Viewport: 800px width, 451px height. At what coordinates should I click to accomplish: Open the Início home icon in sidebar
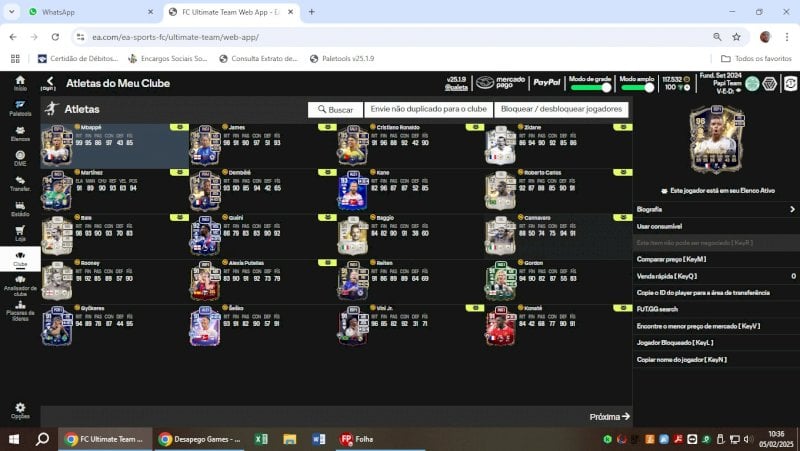(x=20, y=83)
